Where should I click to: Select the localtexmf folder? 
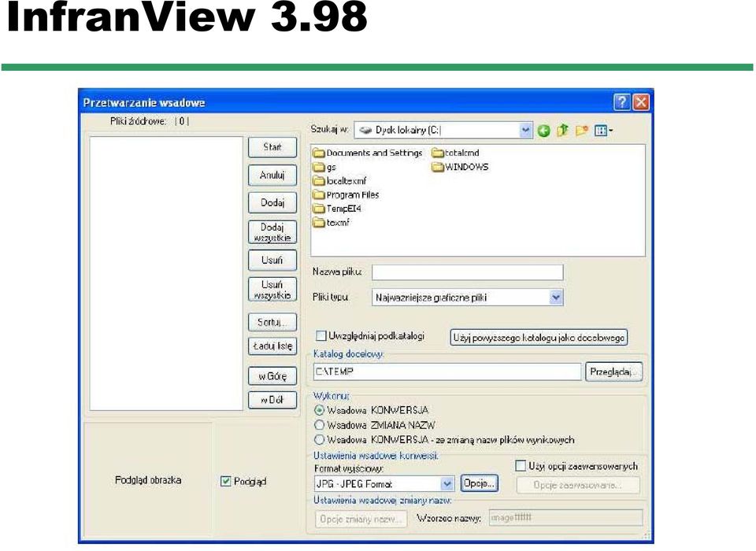tap(339, 181)
